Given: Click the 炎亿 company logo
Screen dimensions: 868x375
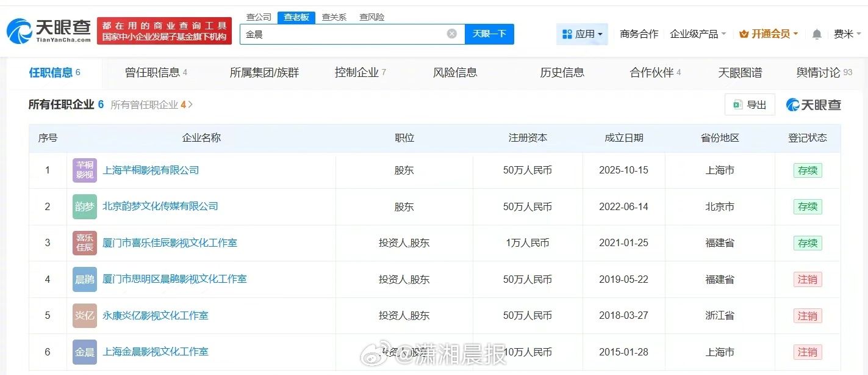Looking at the screenshot, I should pyautogui.click(x=85, y=316).
